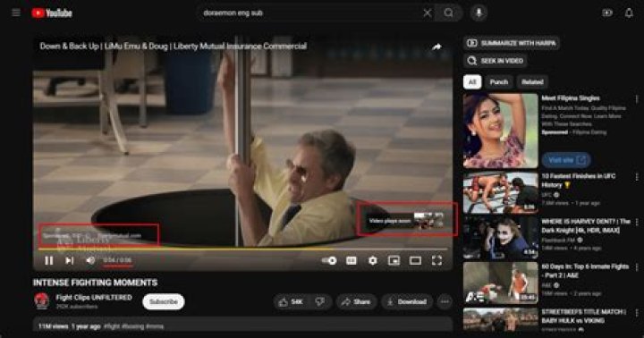This screenshot has width=644, height=338.
Task: Like the video (54K)
Action: click(x=291, y=302)
